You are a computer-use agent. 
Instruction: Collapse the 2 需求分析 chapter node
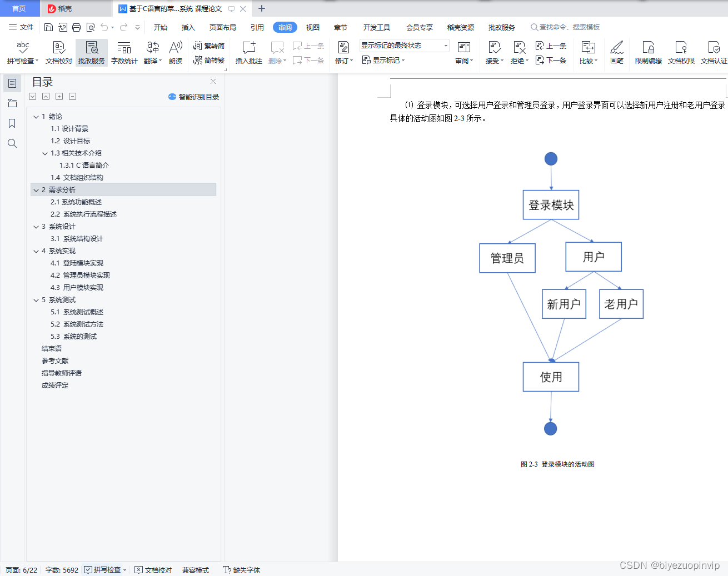tap(36, 189)
